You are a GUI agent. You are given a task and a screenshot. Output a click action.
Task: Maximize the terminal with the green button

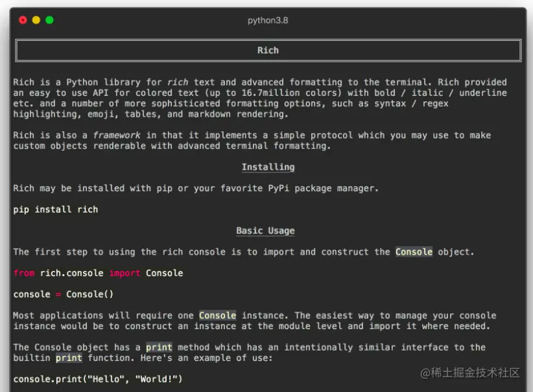[x=49, y=20]
